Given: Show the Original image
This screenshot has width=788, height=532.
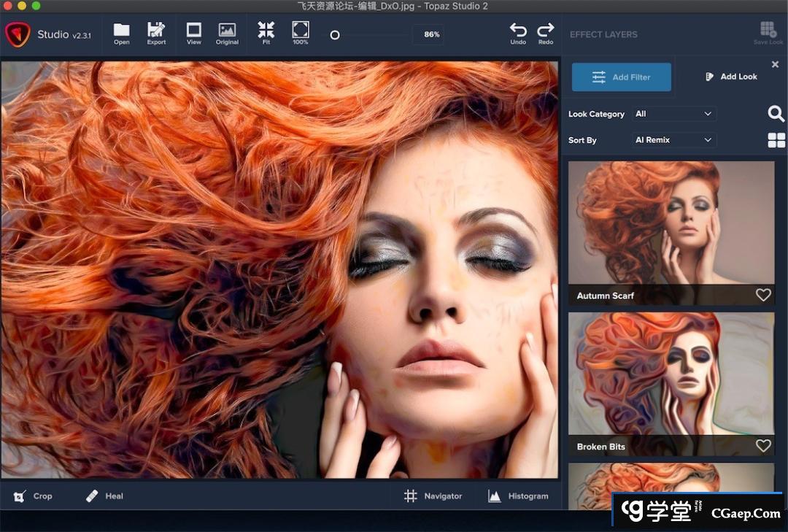Looking at the screenshot, I should tap(227, 33).
